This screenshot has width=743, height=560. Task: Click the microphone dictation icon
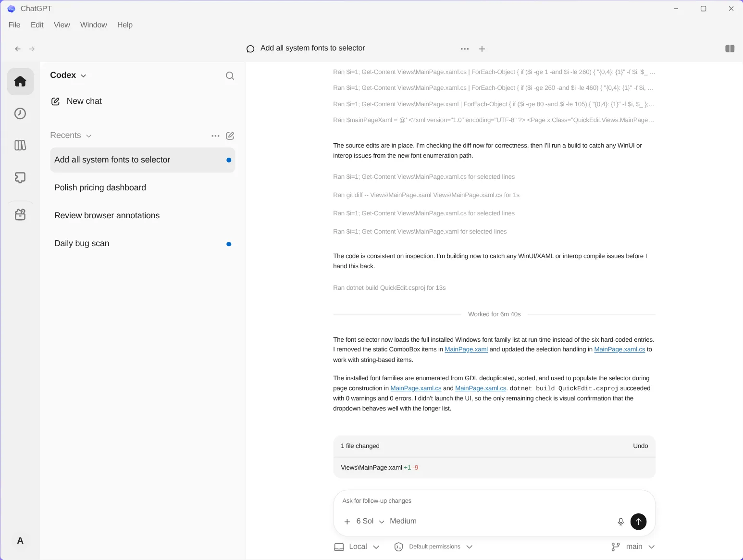coord(620,522)
